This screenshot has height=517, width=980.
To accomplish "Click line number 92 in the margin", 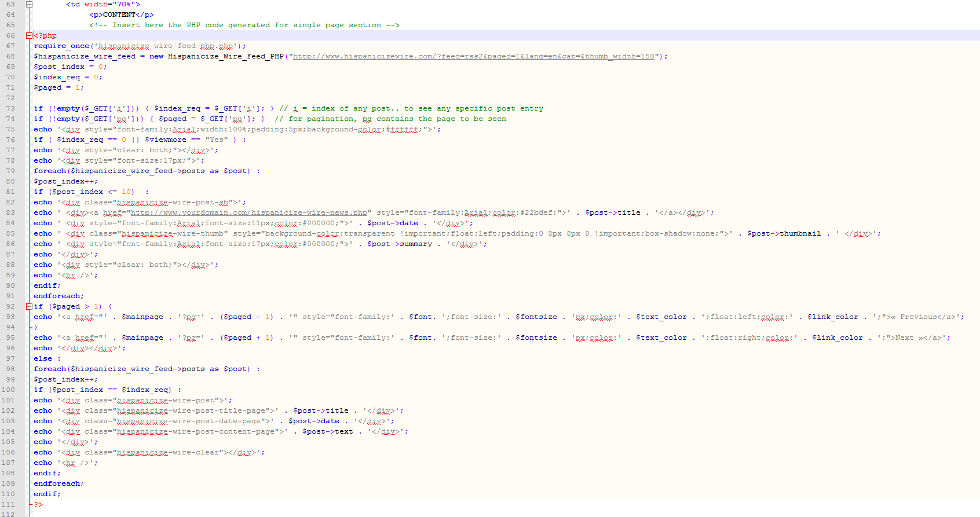I will (10, 306).
